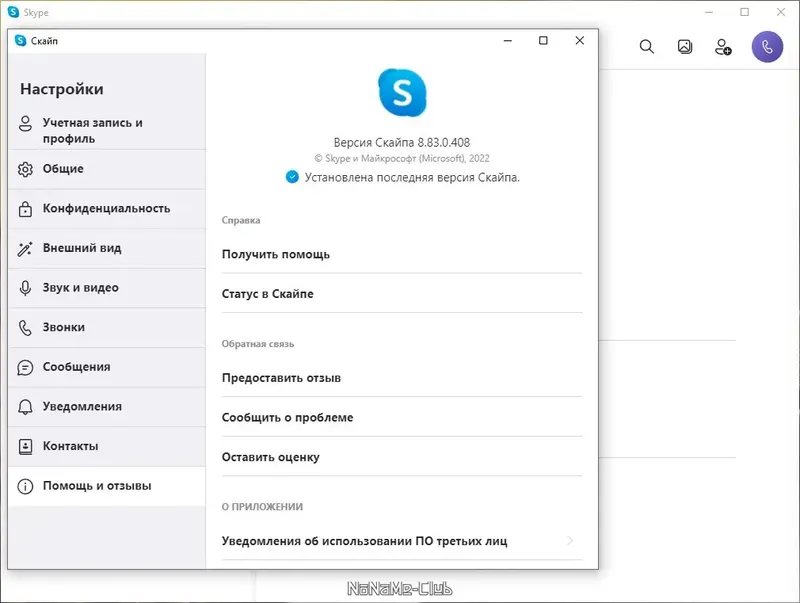Screen dimensions: 800x603
Task: Click the info icon next to Помощь и отзывы
Action: tap(25, 486)
